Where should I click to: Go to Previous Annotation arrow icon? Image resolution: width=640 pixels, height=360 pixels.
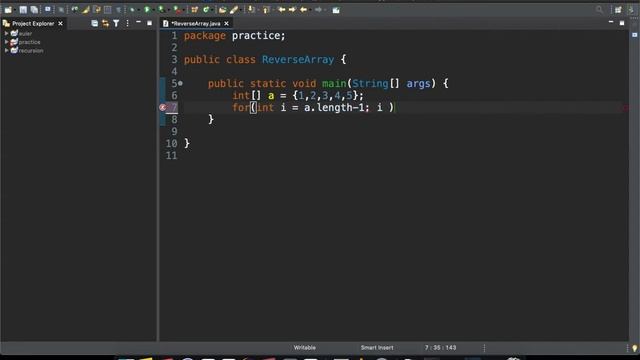pos(266,10)
